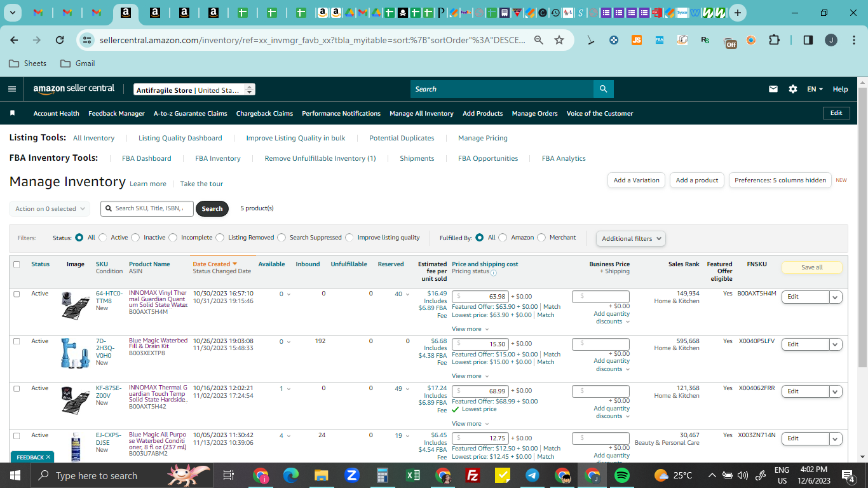Screen dimensions: 868x488
Task: Click the magnifier button beside top Search bar
Action: pos(603,89)
